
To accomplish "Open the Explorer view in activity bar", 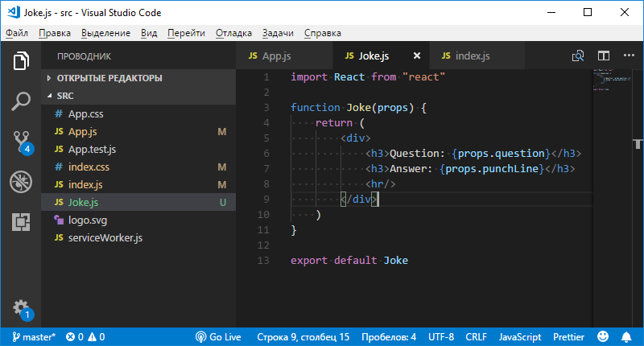I will [21, 61].
